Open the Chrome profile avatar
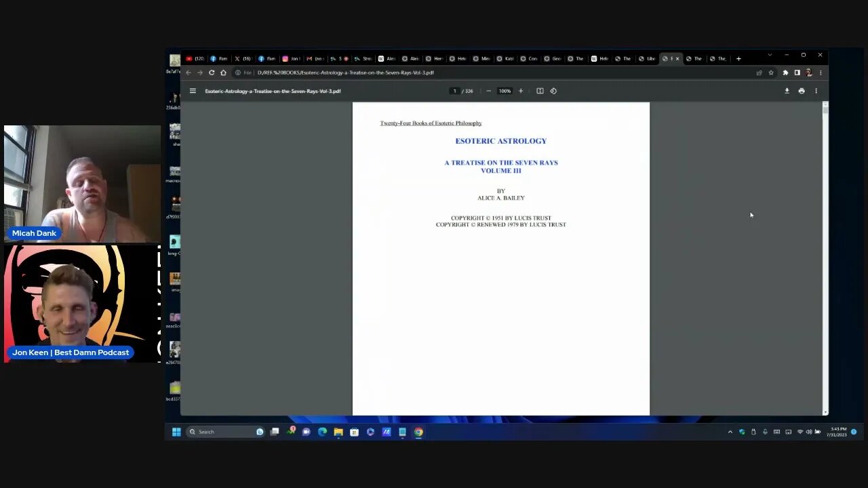 click(x=808, y=73)
